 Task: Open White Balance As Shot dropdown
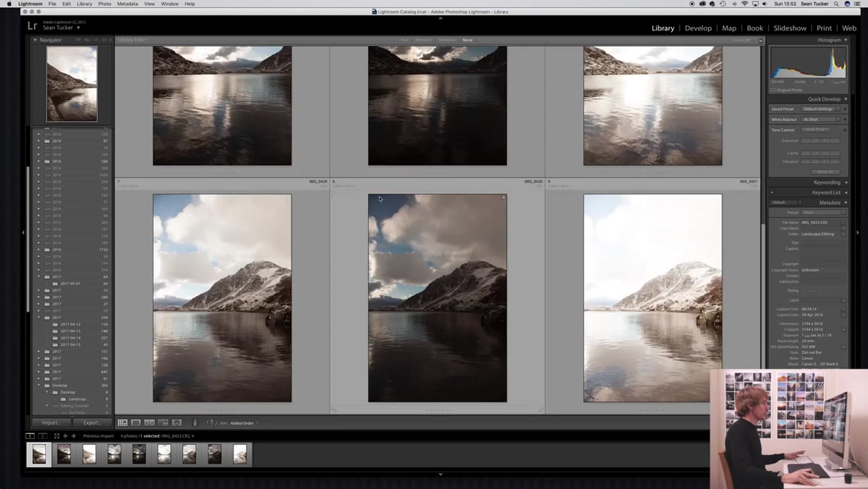[820, 119]
